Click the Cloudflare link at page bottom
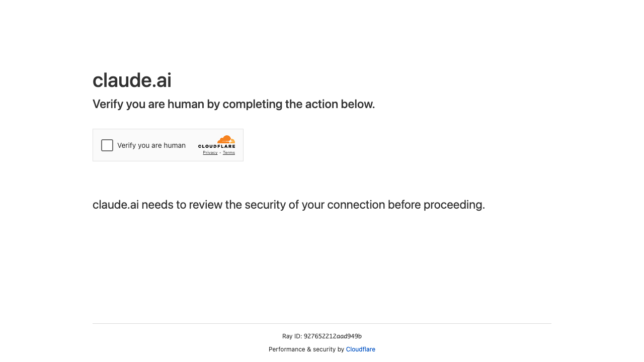This screenshot has height=362, width=644. pos(360,349)
